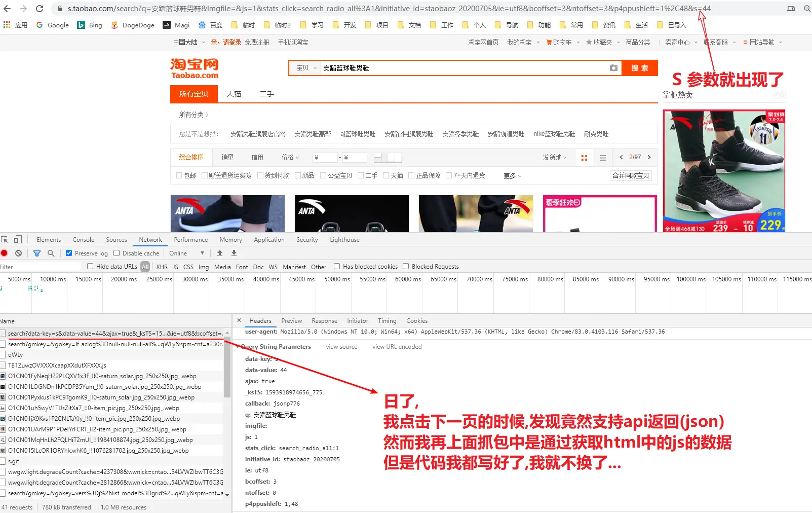Clear the network requests list
Screen dimensions: 812x513
[18, 253]
